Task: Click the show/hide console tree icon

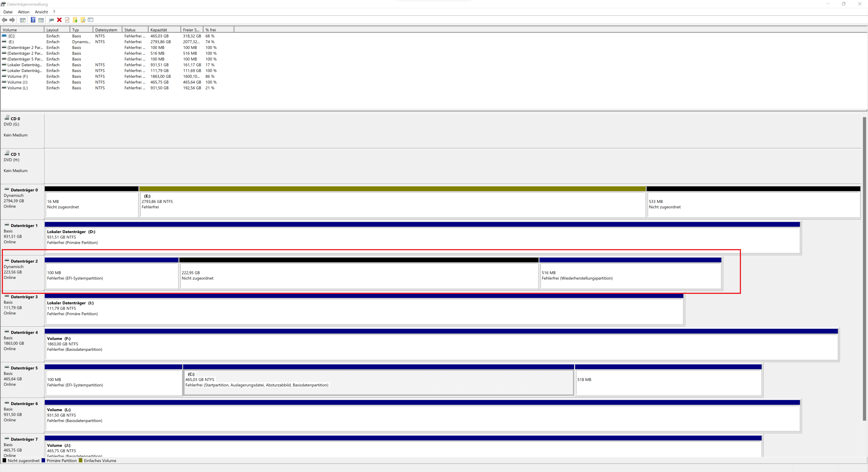Action: click(23, 20)
